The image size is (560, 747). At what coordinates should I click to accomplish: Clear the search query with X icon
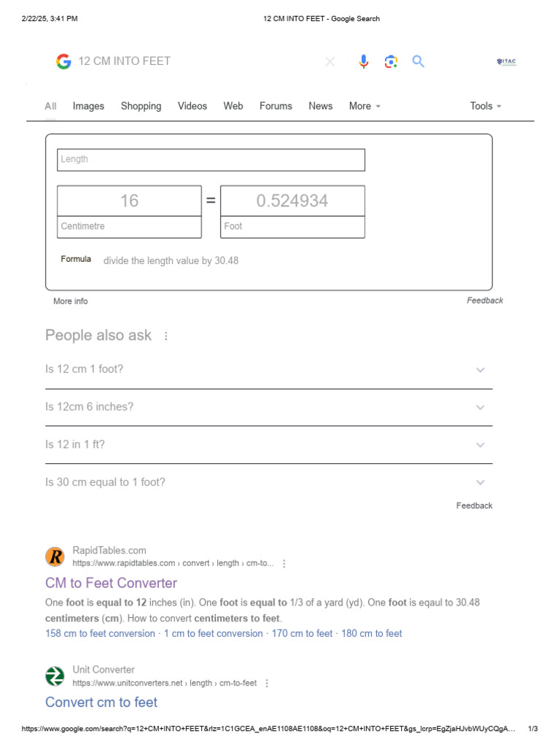(330, 62)
